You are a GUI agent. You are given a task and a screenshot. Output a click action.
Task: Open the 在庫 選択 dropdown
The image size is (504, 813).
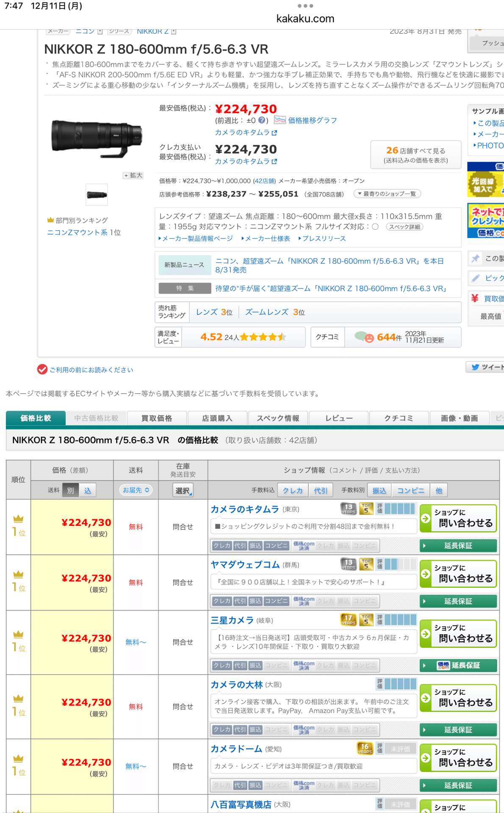coord(183,490)
